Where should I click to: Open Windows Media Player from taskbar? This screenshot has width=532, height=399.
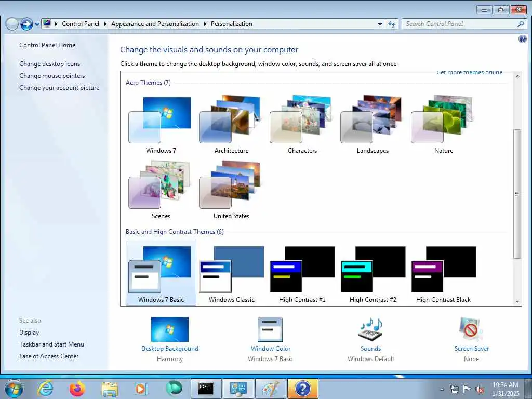click(140, 389)
